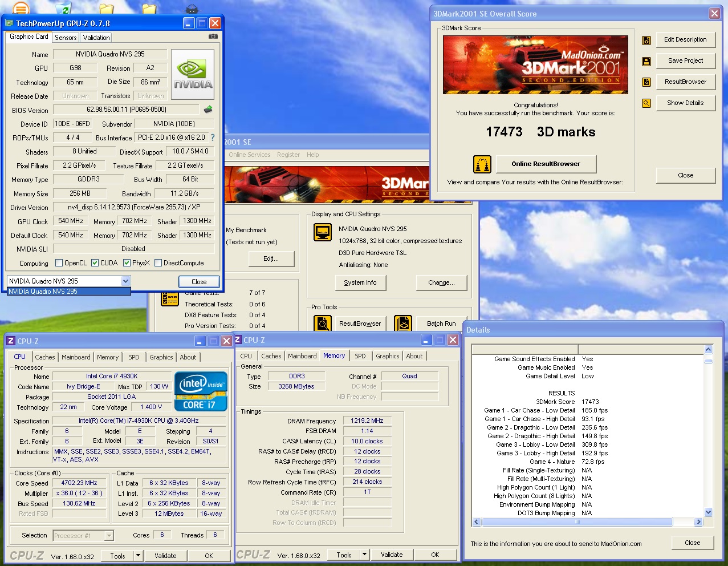Open Online Services menu in 3DMark2001
Image resolution: width=728 pixels, height=566 pixels.
(x=250, y=155)
